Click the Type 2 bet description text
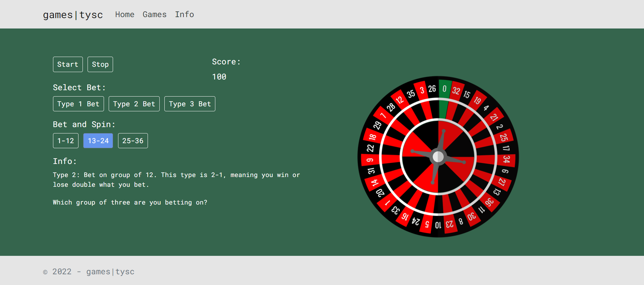The width and height of the screenshot is (644, 285). point(176,180)
